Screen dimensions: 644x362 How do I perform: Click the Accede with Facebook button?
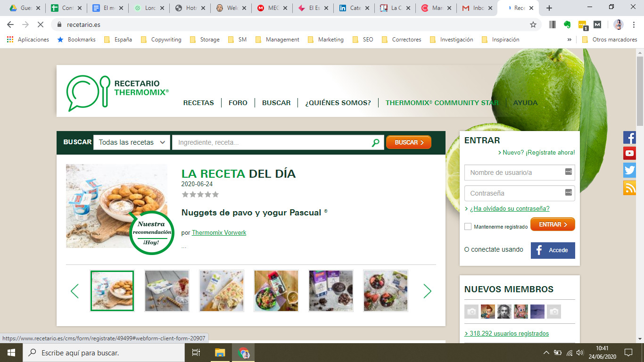coord(553,250)
